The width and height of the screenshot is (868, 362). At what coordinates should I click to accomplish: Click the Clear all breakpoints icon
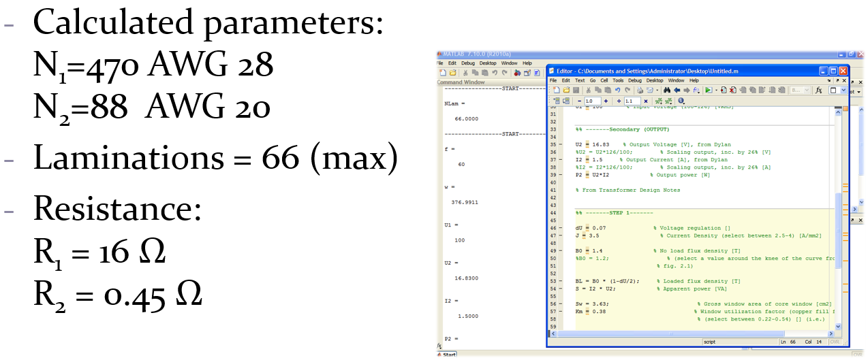pyautogui.click(x=732, y=90)
